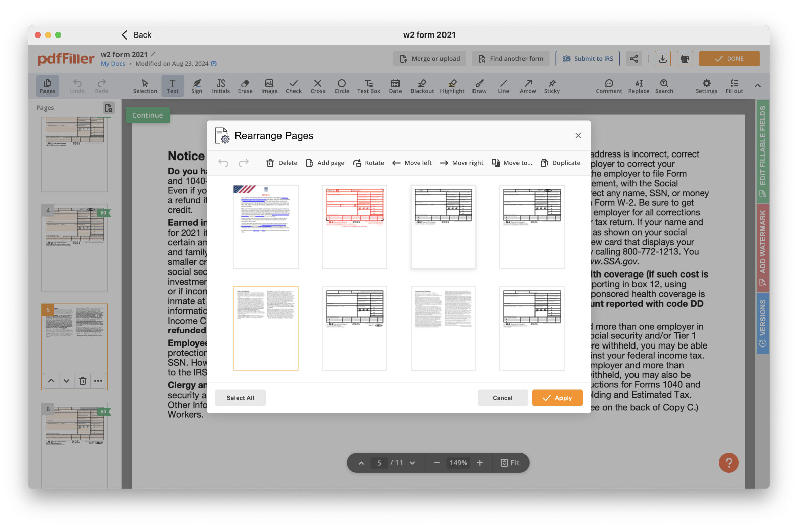Toggle selection of the first page thumbnail
This screenshot has width=798, height=532.
coord(266,227)
